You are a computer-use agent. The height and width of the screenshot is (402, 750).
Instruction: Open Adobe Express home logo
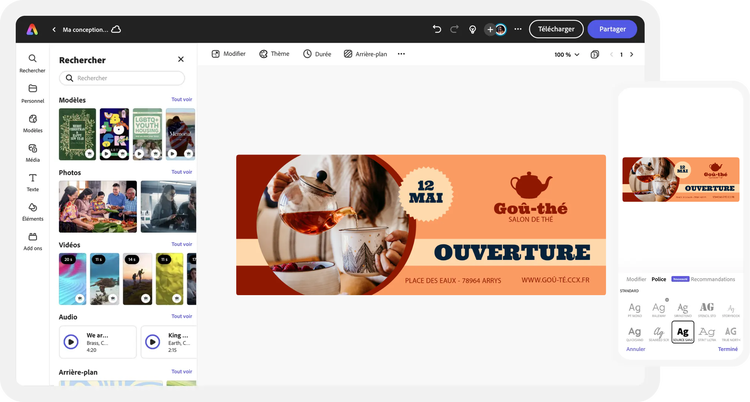[x=32, y=29]
